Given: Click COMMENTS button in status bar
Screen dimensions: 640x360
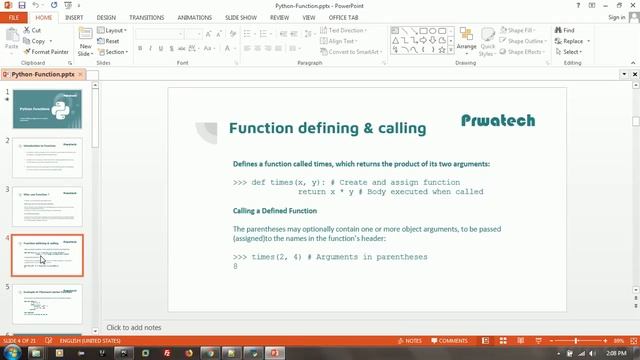Looking at the screenshot, I should tap(449, 340).
